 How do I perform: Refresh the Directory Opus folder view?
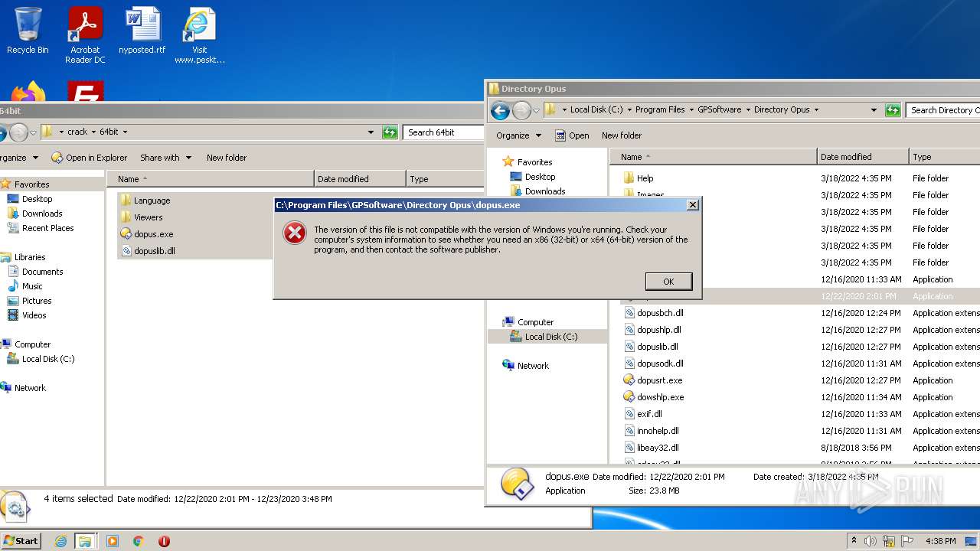pos(893,110)
